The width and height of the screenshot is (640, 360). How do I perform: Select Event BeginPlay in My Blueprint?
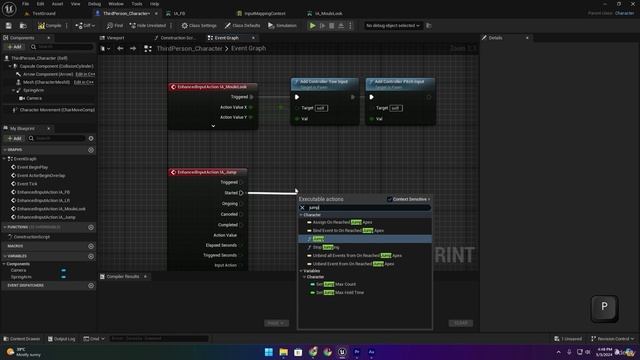coord(32,167)
